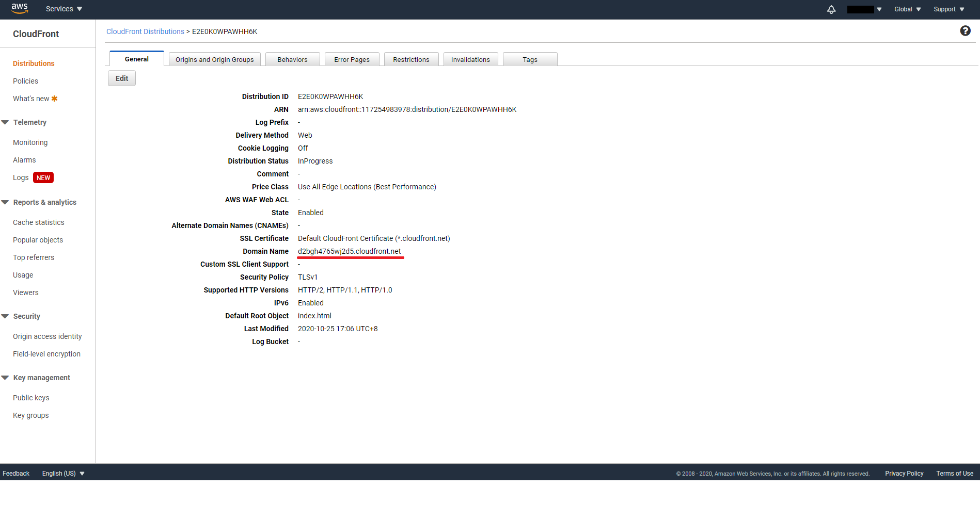Open Policies in the sidebar
The height and width of the screenshot is (520, 980).
25,81
